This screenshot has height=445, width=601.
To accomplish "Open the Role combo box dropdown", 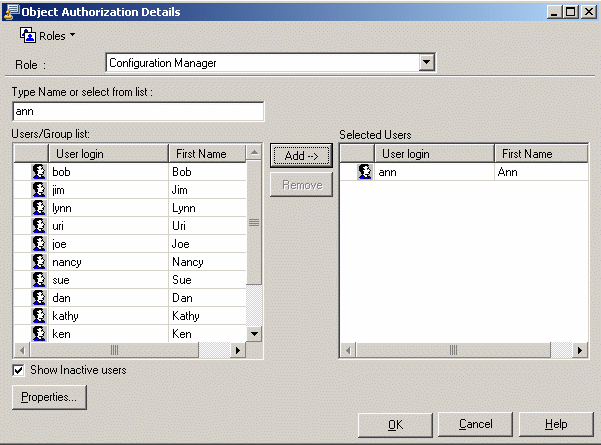I will 427,63.
